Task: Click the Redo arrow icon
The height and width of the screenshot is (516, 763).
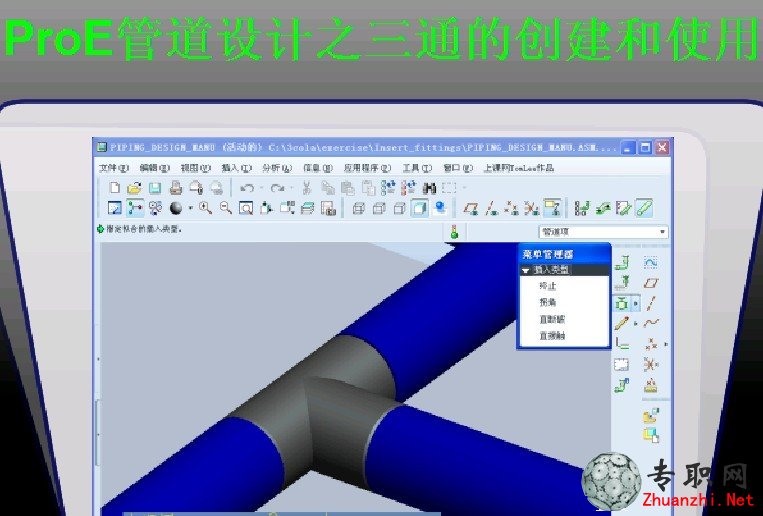Action: [277, 188]
